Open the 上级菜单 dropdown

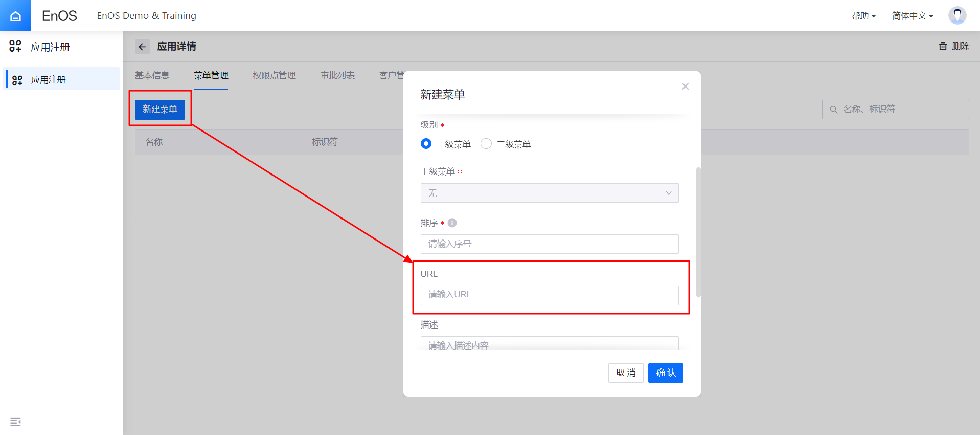point(549,193)
